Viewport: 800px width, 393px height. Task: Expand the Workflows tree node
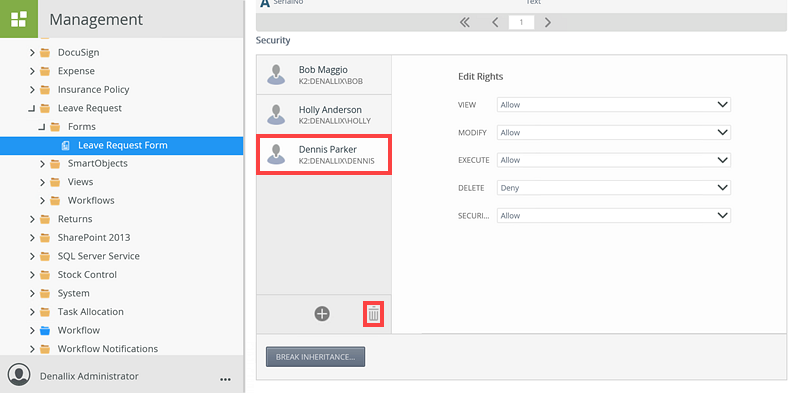click(42, 201)
